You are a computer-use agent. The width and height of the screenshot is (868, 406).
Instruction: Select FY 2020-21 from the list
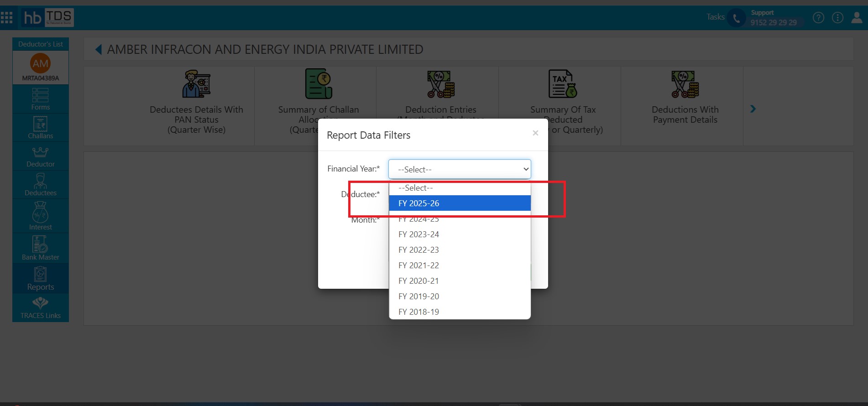tap(460, 281)
